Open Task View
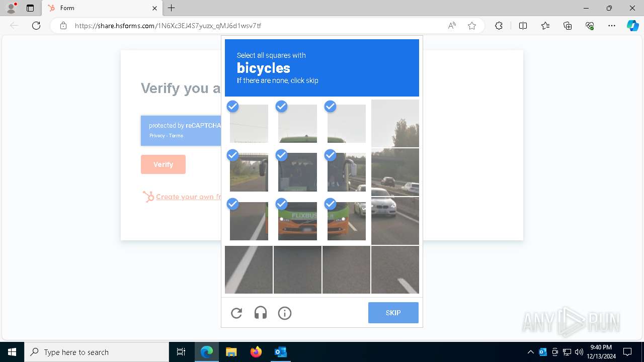 click(181, 352)
